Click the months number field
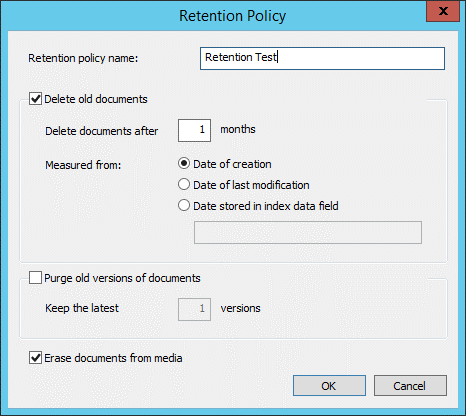466x416 pixels. (194, 130)
